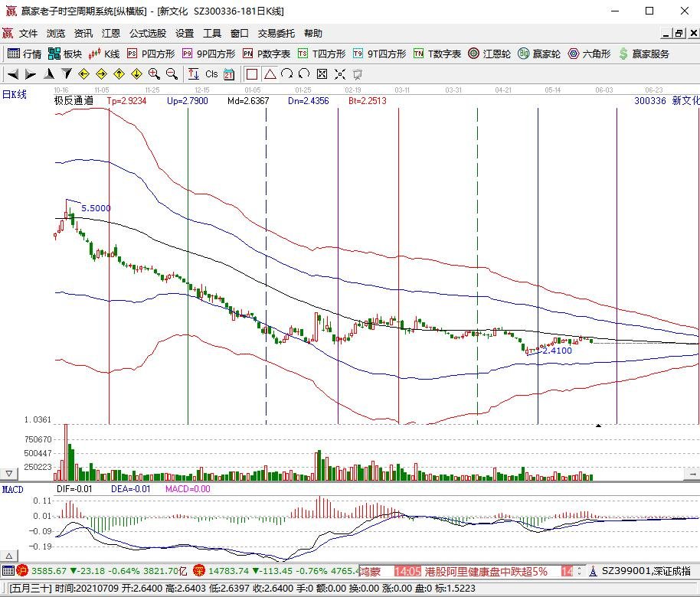Click the 日K线 period label
The image size is (700, 597).
[x=15, y=95]
